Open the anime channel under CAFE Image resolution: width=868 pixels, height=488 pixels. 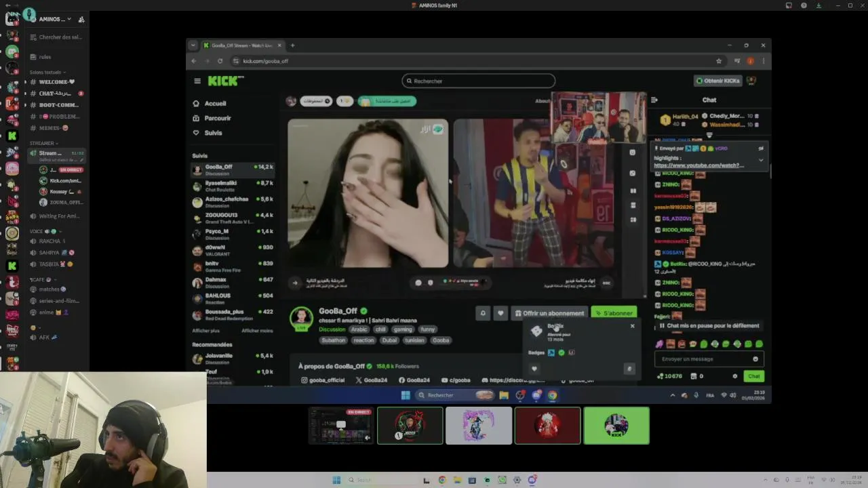point(56,312)
